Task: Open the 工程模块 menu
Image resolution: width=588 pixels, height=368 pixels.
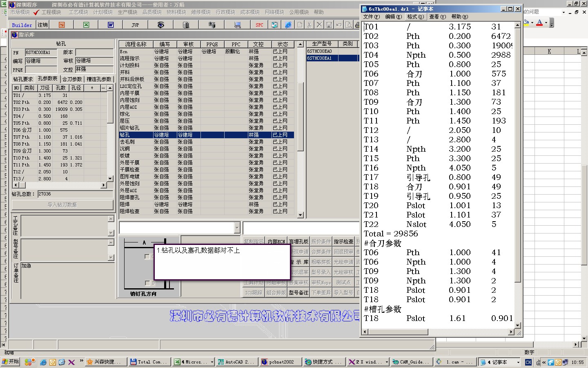Action: [51, 12]
